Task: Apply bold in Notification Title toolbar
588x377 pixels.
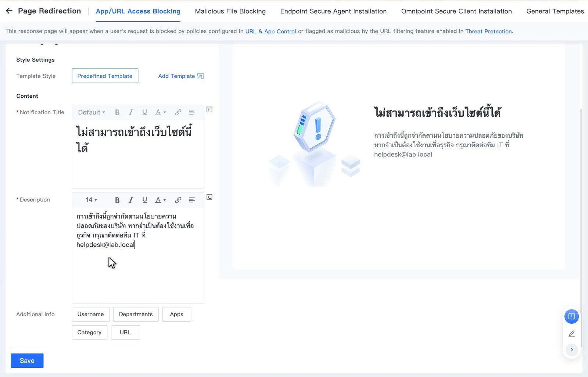Action: coord(117,112)
